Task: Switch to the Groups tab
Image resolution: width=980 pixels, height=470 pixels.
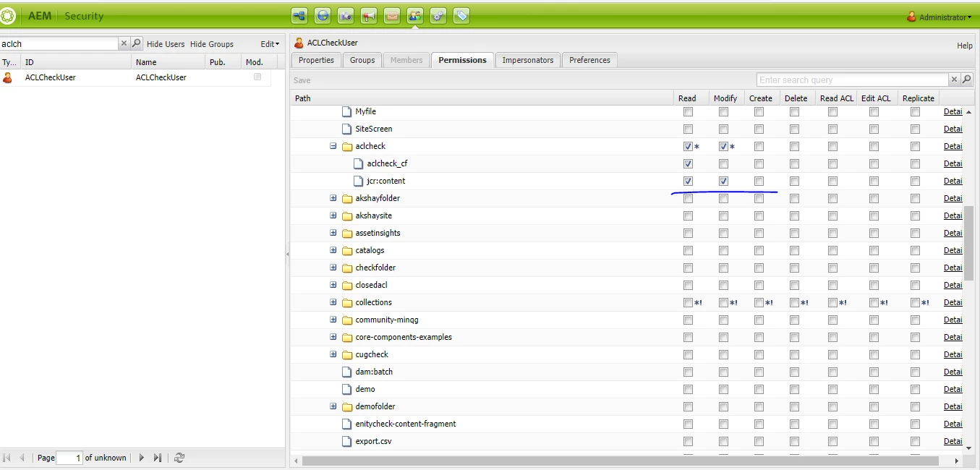Action: click(362, 60)
